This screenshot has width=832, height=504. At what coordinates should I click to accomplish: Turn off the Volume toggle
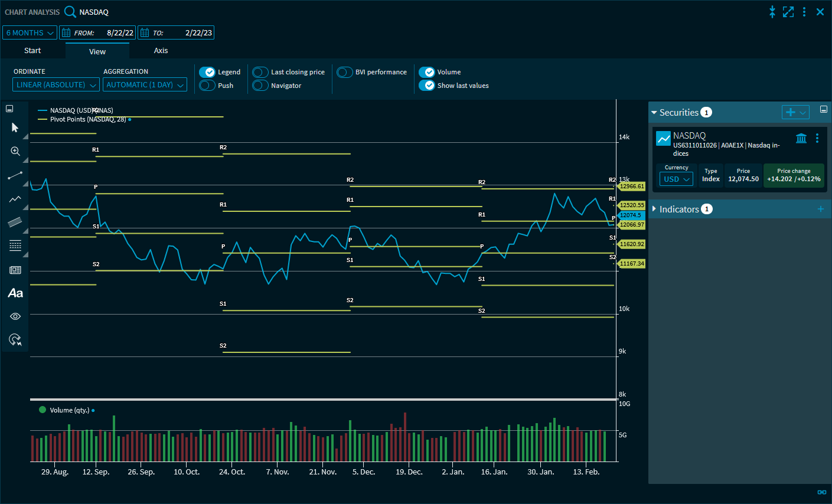pos(427,72)
